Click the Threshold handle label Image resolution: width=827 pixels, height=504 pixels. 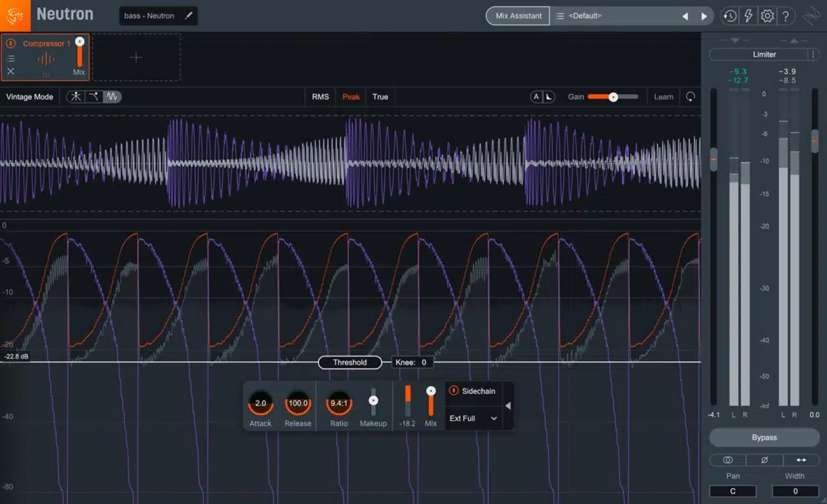coord(350,362)
